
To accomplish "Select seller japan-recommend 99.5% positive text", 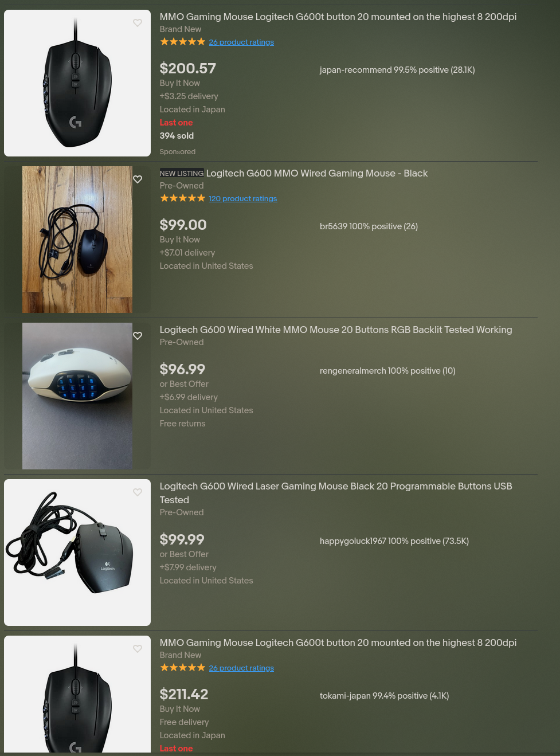I will pyautogui.click(x=397, y=70).
